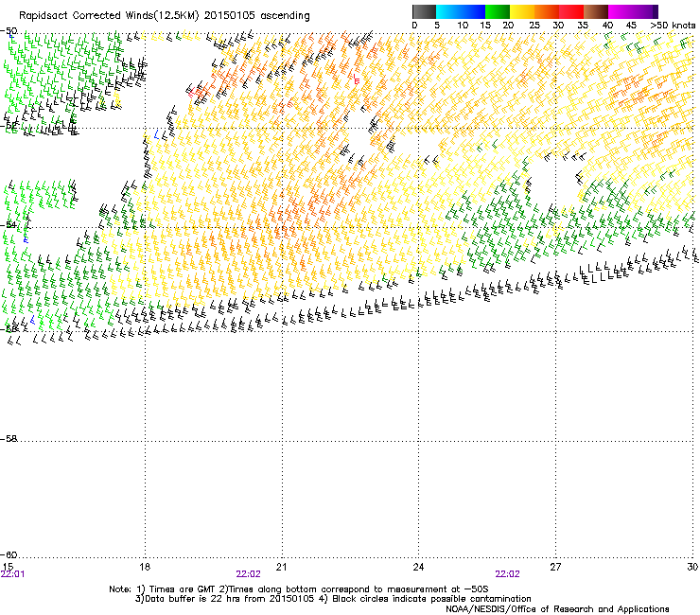Image resolution: width=700 pixels, height=615 pixels.
Task: Click the longitude 24 axis label
Action: pyautogui.click(x=418, y=567)
